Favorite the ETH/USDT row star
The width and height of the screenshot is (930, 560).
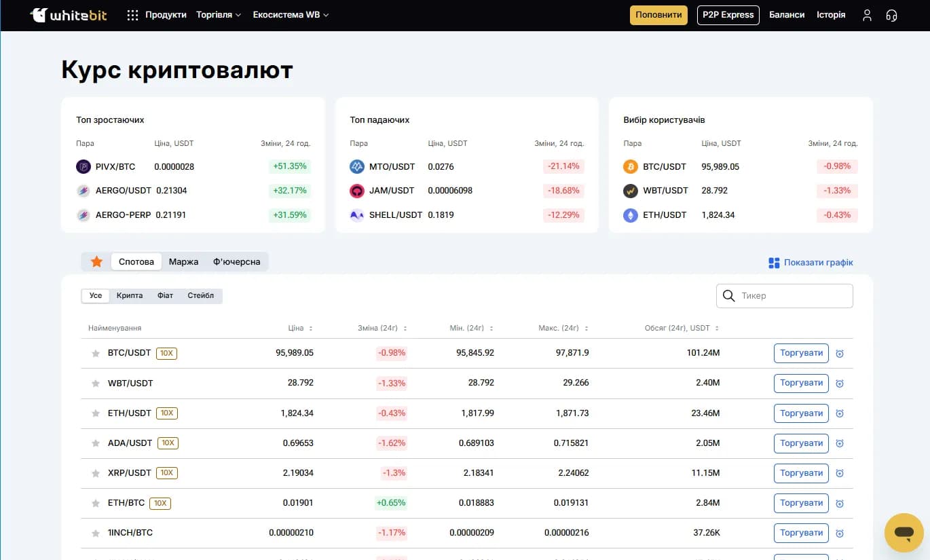[96, 413]
